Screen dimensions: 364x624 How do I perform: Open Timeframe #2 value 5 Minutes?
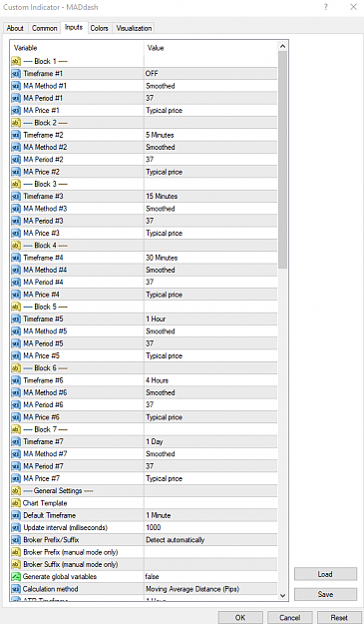tap(210, 135)
